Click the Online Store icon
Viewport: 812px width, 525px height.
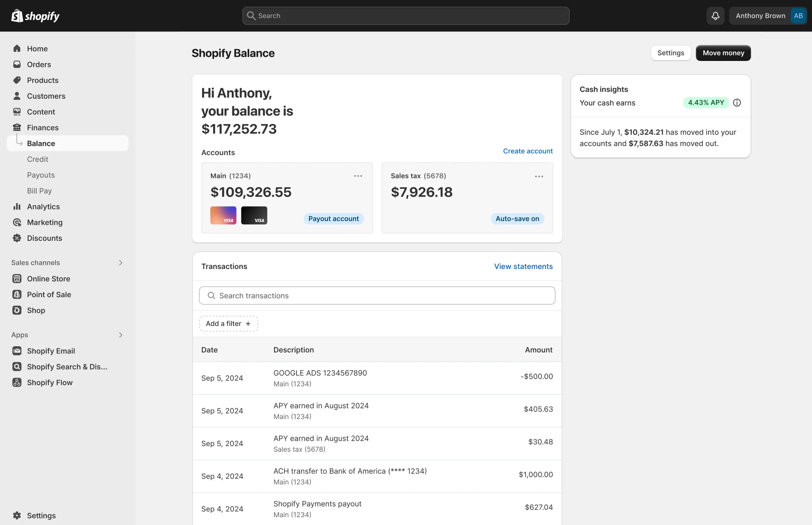[x=17, y=279]
